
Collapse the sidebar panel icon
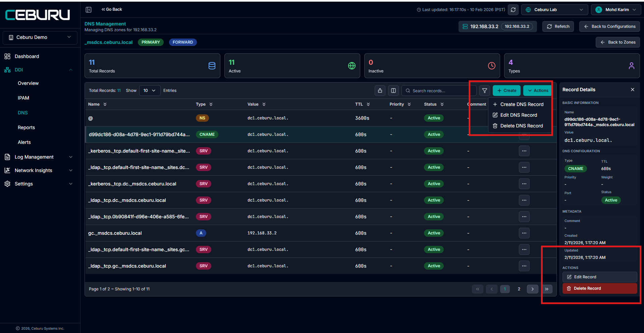(89, 10)
